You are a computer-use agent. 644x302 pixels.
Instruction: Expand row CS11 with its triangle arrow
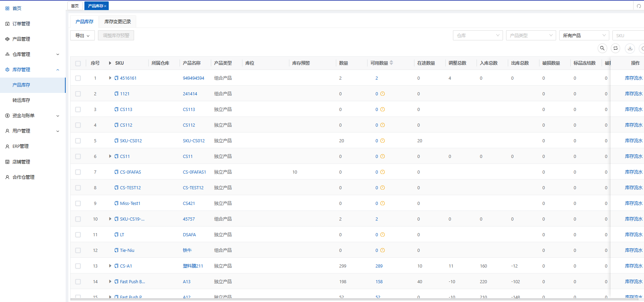110,156
